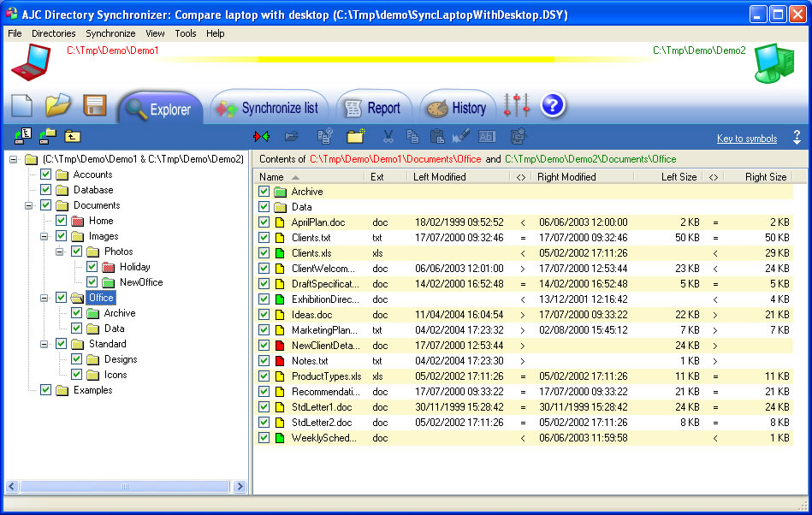Click the Rename 'Ab' text box icon

pos(487,137)
